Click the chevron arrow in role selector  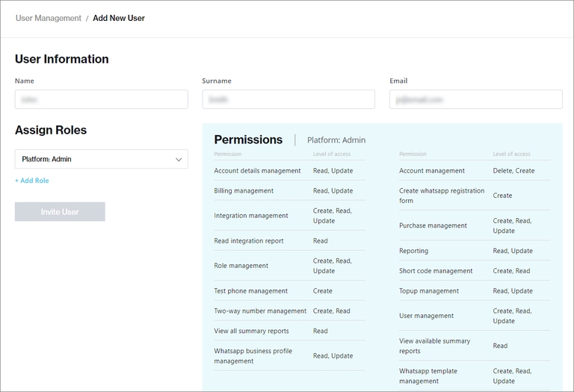coord(179,159)
